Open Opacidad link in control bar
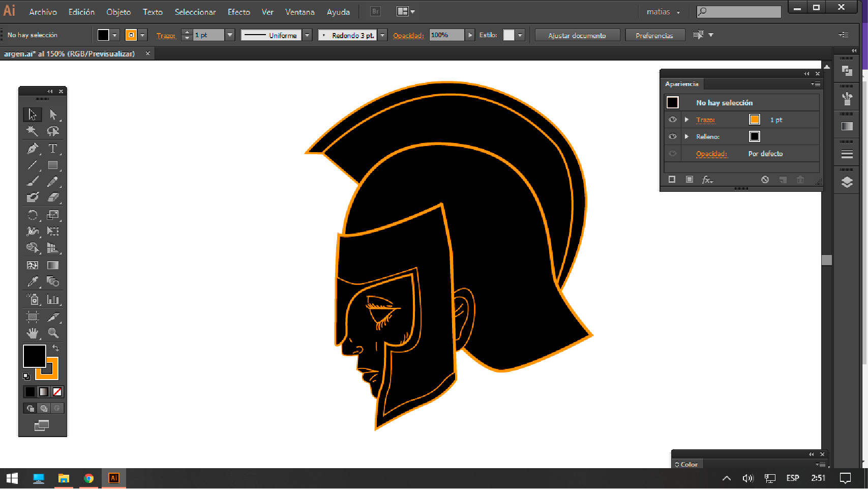 [x=408, y=36]
